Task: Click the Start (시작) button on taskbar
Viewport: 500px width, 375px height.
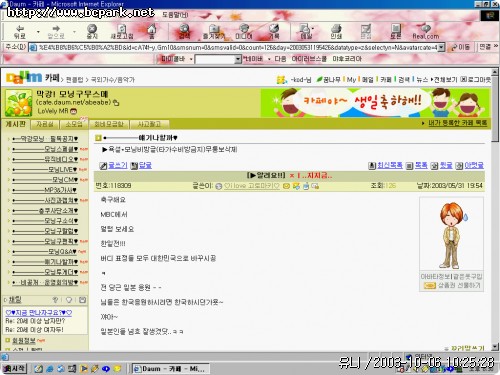Action: coord(14,368)
